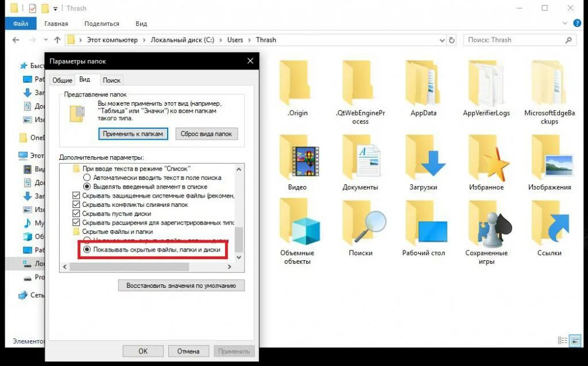Select Автоматически вводить текст в поле поиска
Screen dimensions: 588x366
tap(87, 177)
